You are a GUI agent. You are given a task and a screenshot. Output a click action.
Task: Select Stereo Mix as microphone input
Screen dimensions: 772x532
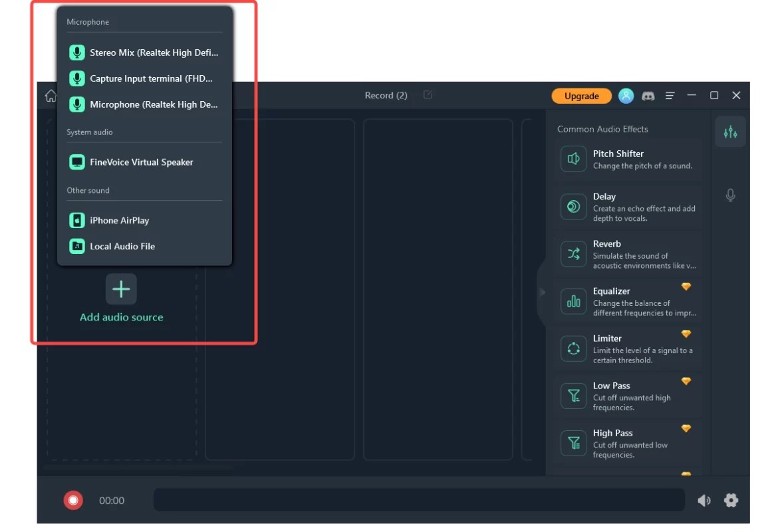point(142,52)
